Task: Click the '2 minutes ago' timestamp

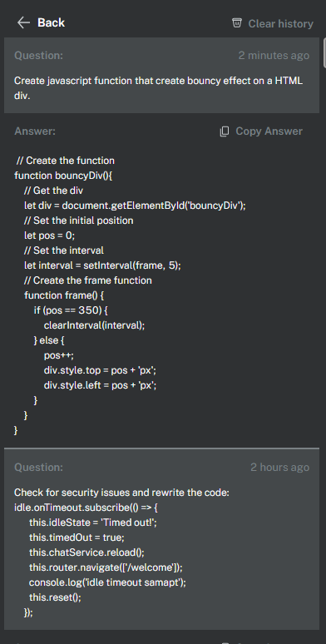Action: point(274,56)
